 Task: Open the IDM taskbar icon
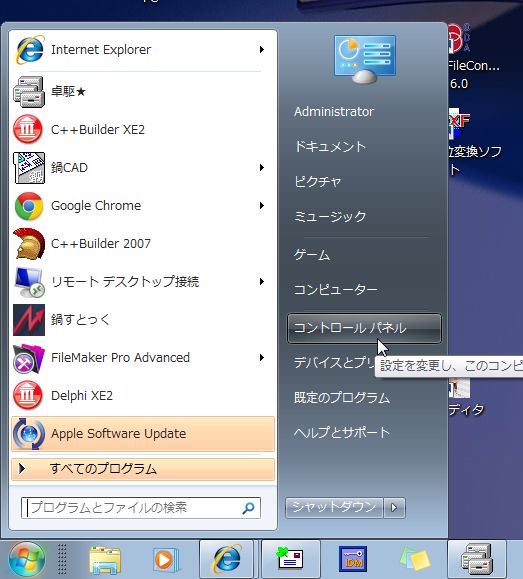pyautogui.click(x=353, y=559)
